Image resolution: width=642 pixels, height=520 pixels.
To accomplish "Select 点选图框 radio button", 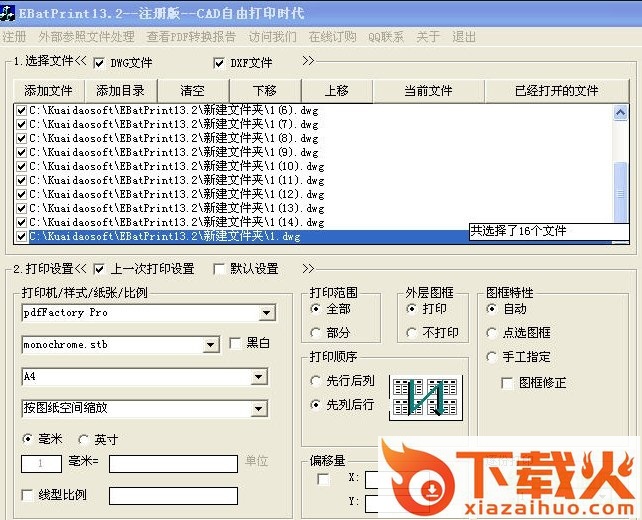I will [x=491, y=332].
